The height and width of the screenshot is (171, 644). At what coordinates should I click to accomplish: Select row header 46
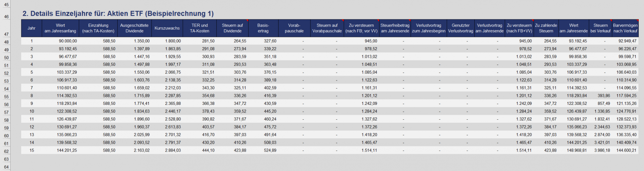coord(6,17)
